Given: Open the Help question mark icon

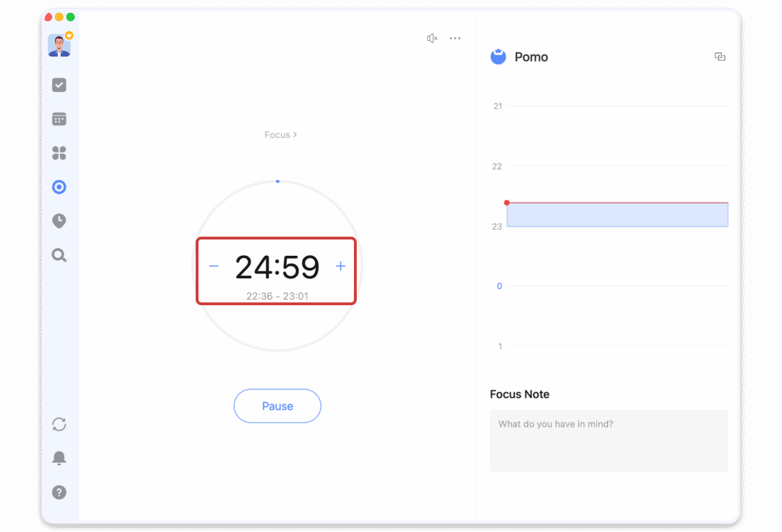Looking at the screenshot, I should 59,492.
